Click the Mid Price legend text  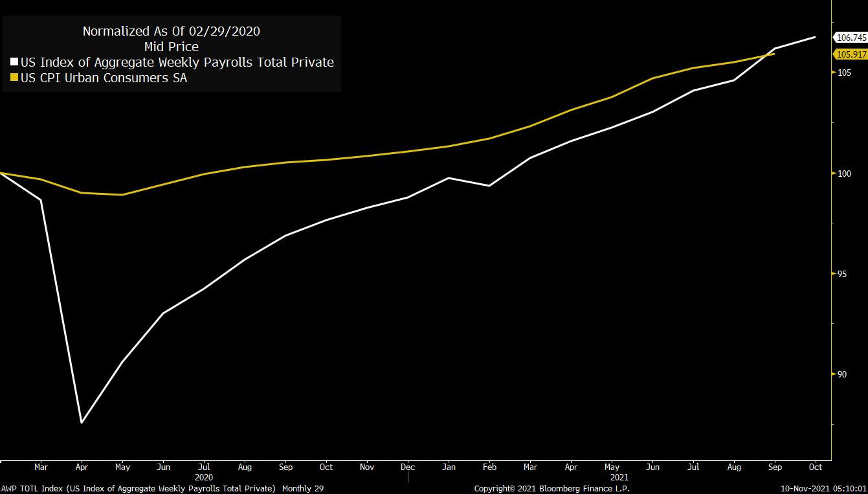pos(172,47)
